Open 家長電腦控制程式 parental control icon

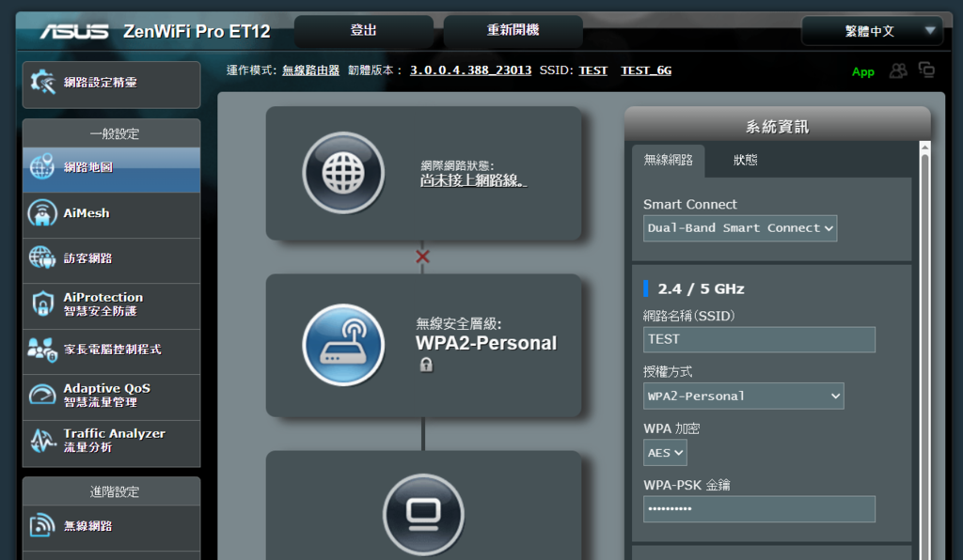pos(42,350)
